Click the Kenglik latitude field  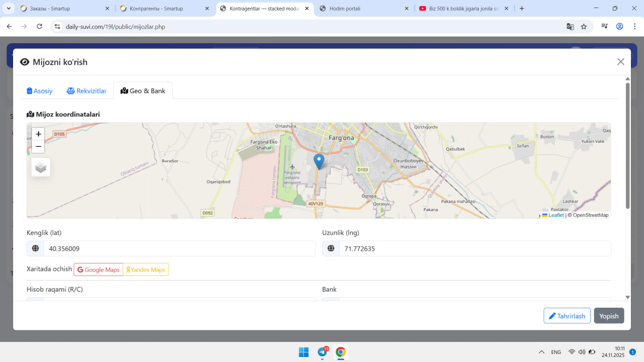(179, 249)
